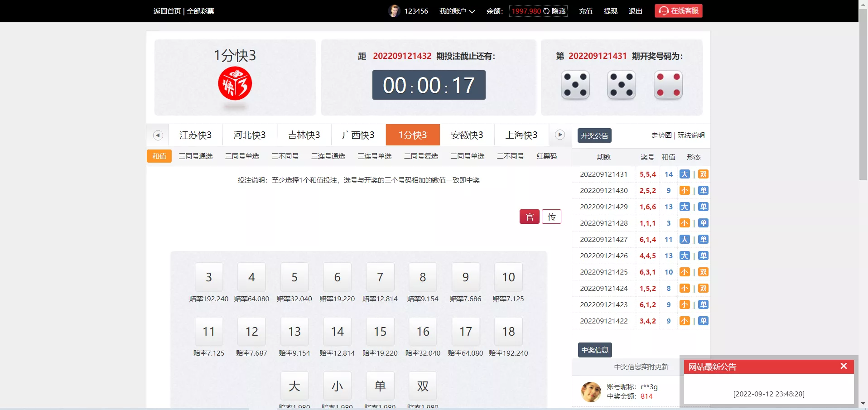Viewport: 868px width, 410px height.
Task: Click the refresh icon beside the balance
Action: point(547,11)
